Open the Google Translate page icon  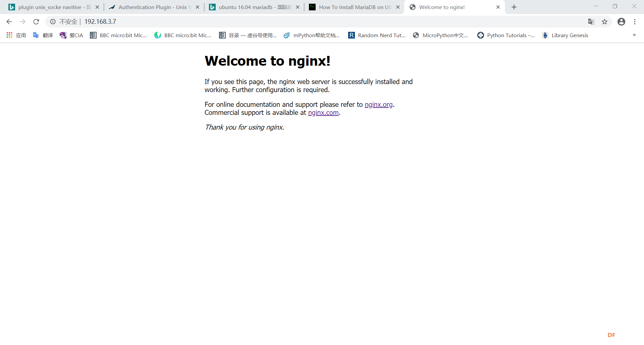(591, 22)
